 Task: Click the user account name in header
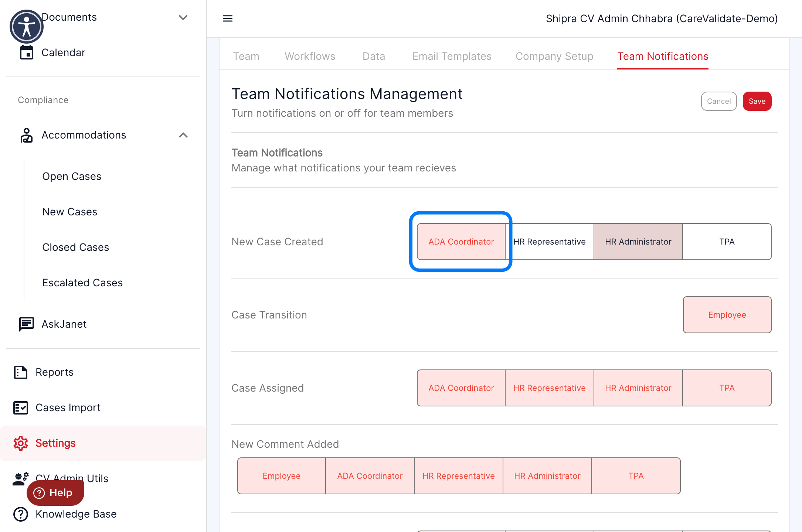click(662, 18)
